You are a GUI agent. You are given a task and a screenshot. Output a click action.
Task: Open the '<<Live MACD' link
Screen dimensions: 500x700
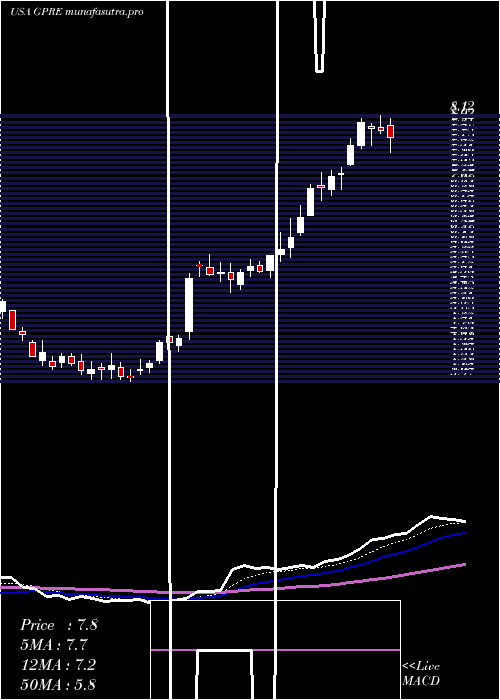click(421, 673)
